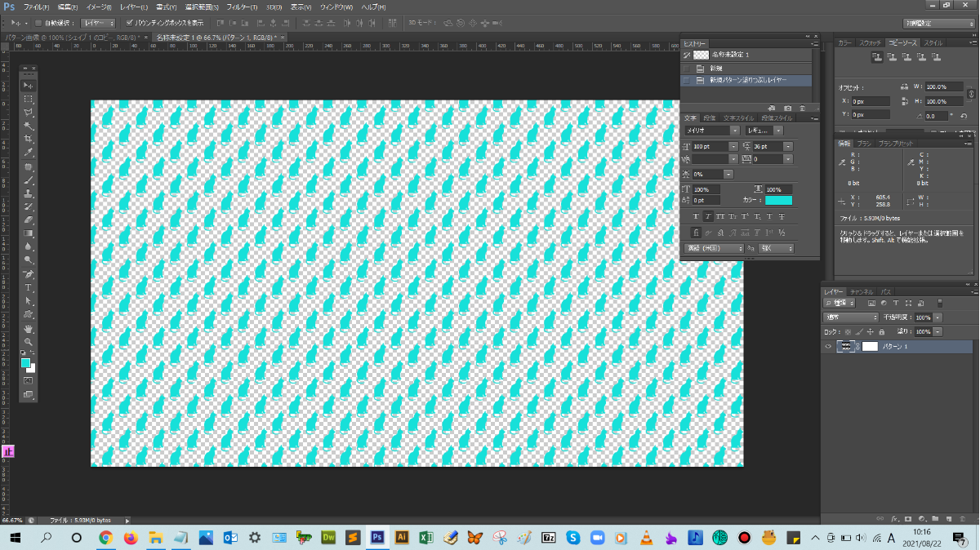
Task: Select the Magic Wand tool
Action: pos(29,126)
